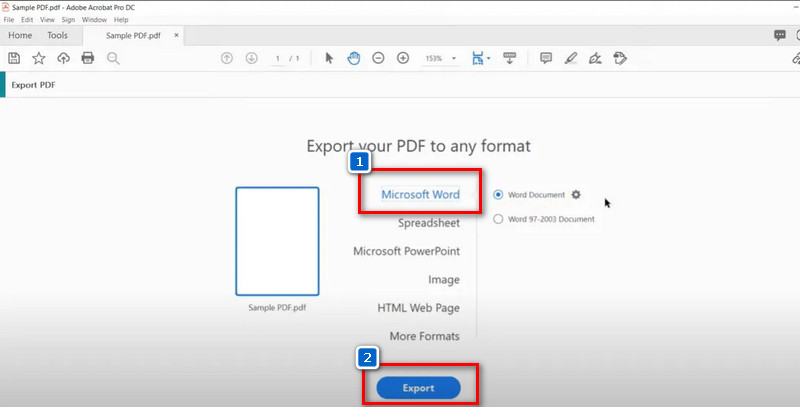Choose Microsoft PowerPoint export format
Image resolution: width=800 pixels, height=407 pixels.
click(x=407, y=251)
